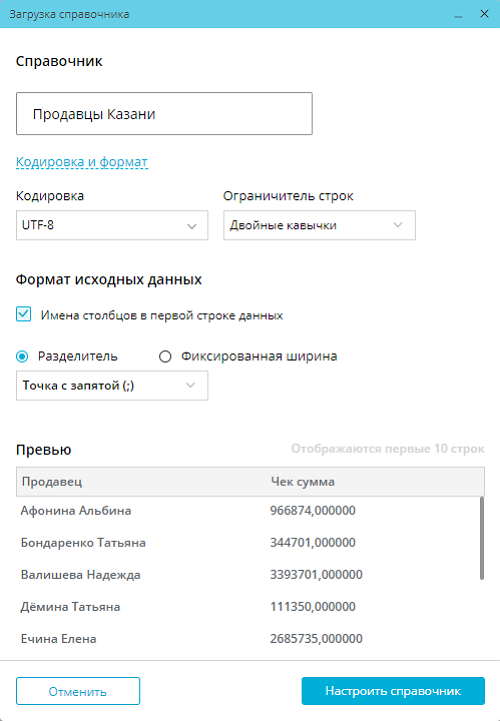Image resolution: width=500 pixels, height=721 pixels.
Task: Click chevron arrow of Точка с запятой selector
Action: coord(190,385)
